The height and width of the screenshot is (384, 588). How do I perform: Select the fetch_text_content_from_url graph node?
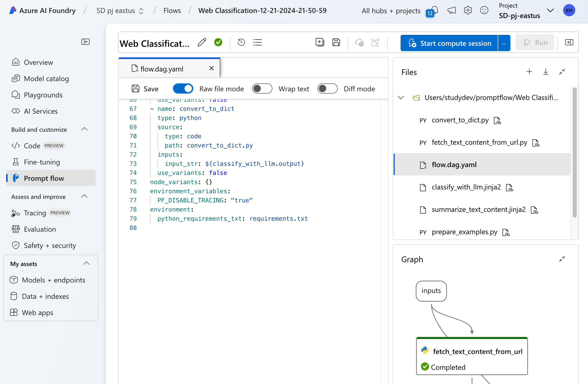point(472,356)
